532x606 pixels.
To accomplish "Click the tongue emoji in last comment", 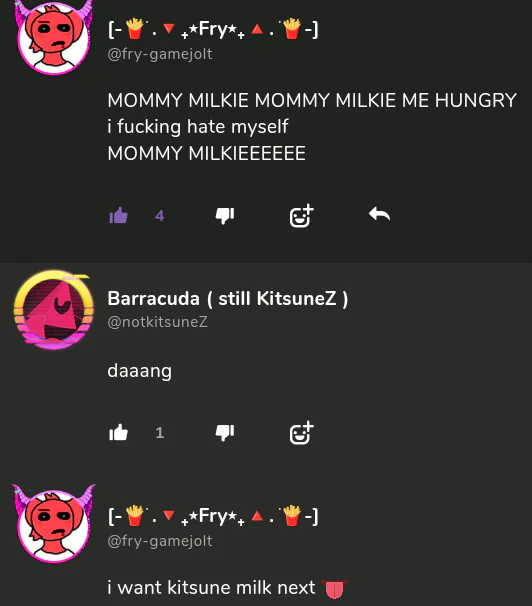I will point(334,589).
